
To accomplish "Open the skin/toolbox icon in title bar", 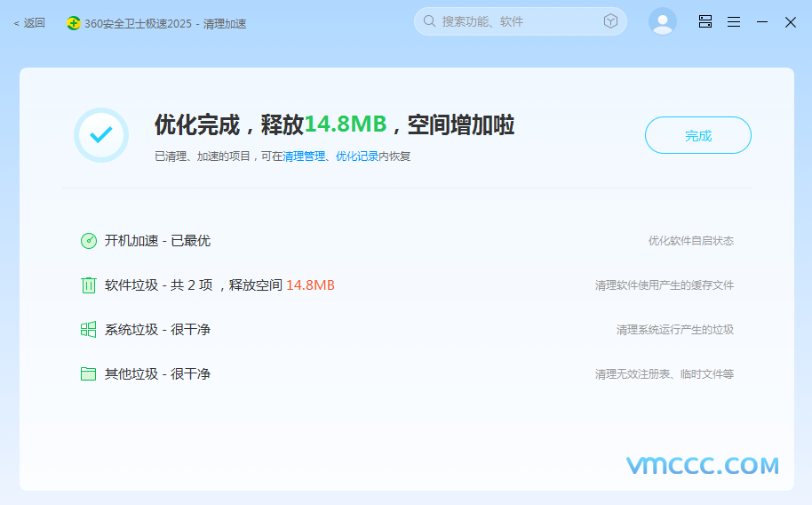I will coord(705,22).
